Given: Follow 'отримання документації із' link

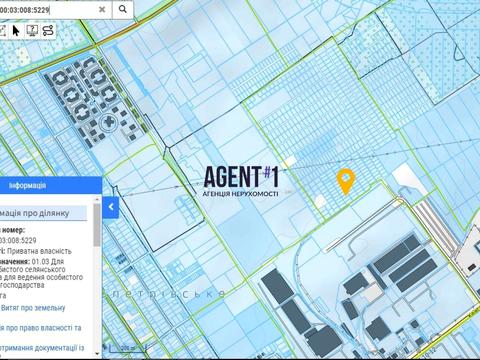Looking at the screenshot, I should point(42,348).
